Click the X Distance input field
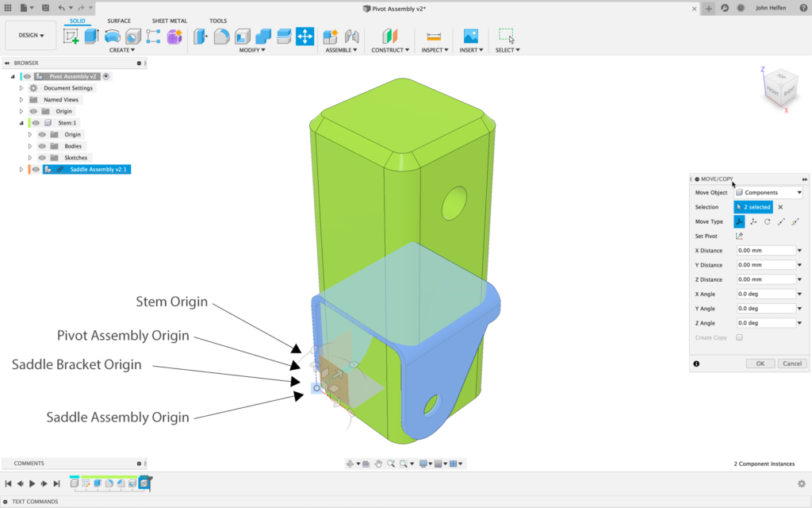 (x=764, y=251)
